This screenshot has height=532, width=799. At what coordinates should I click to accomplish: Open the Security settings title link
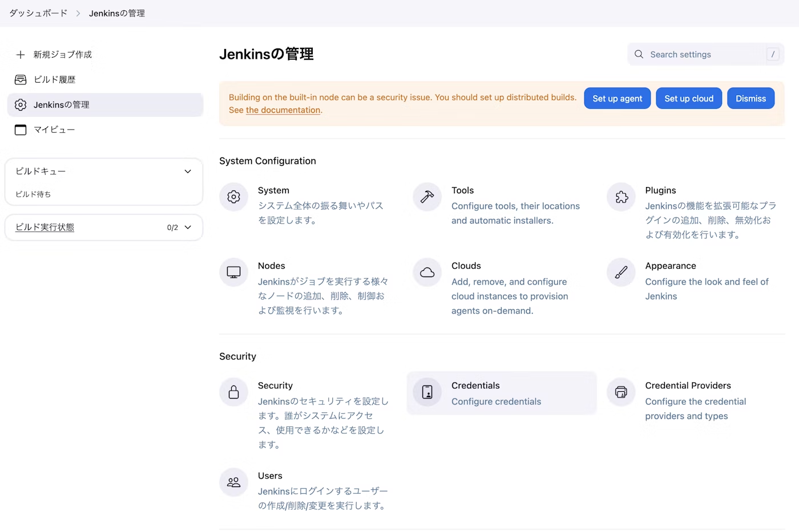276,385
